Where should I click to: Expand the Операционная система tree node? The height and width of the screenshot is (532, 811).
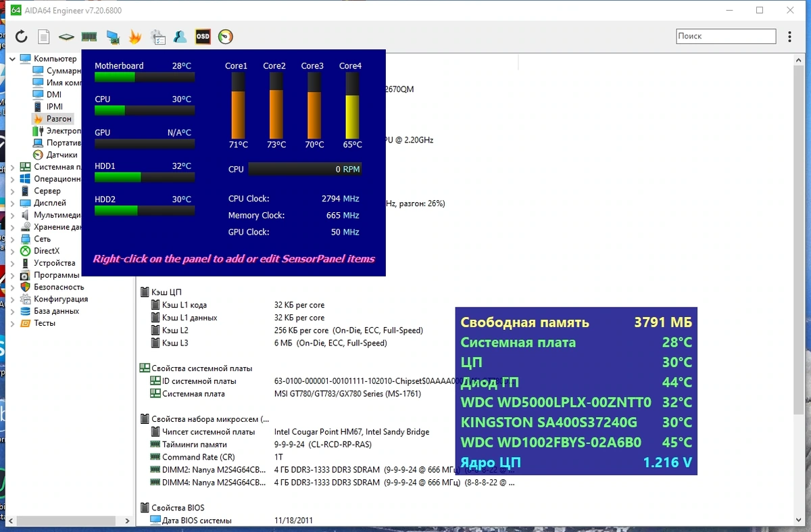tap(12, 179)
